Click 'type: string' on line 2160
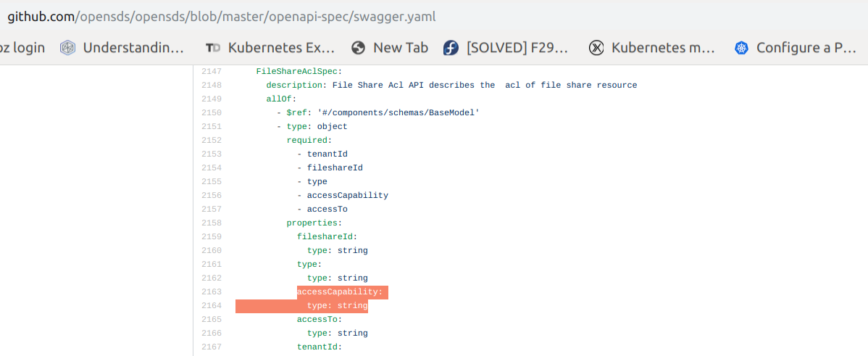Viewport: 868px width, 356px height. pos(338,250)
